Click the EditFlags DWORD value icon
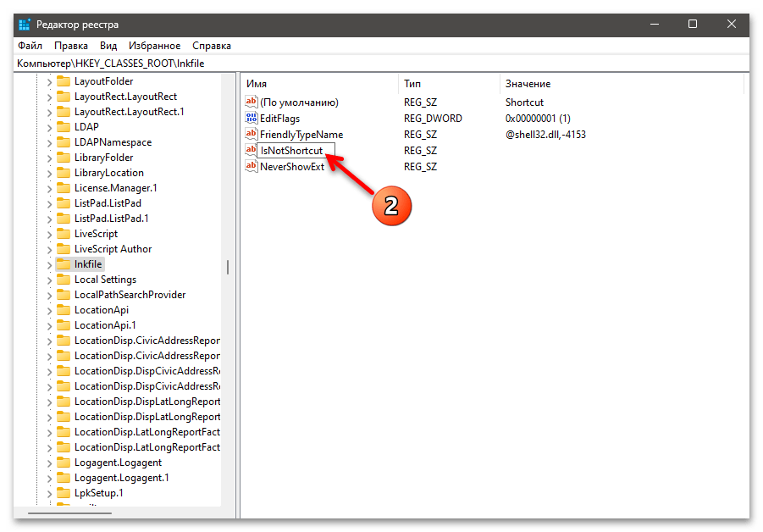The width and height of the screenshot is (763, 532). (251, 119)
